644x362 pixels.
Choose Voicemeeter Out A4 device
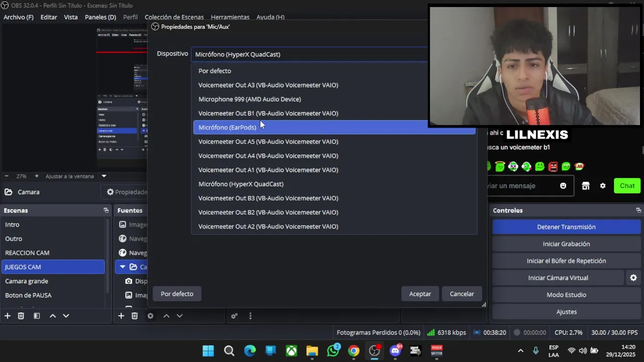(x=335, y=156)
